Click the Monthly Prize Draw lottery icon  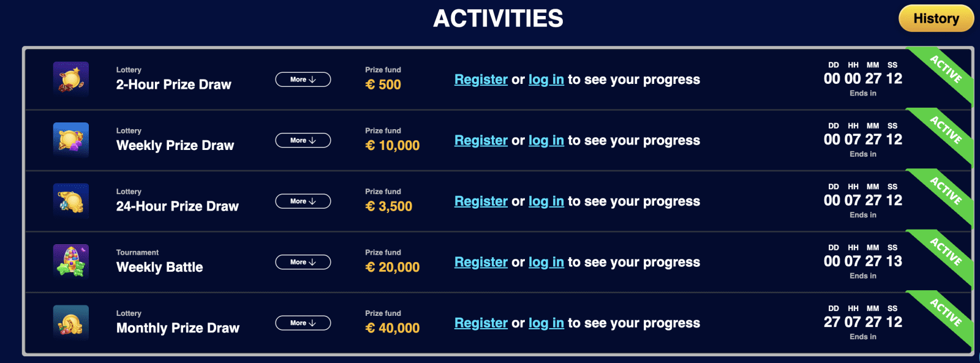pos(71,322)
